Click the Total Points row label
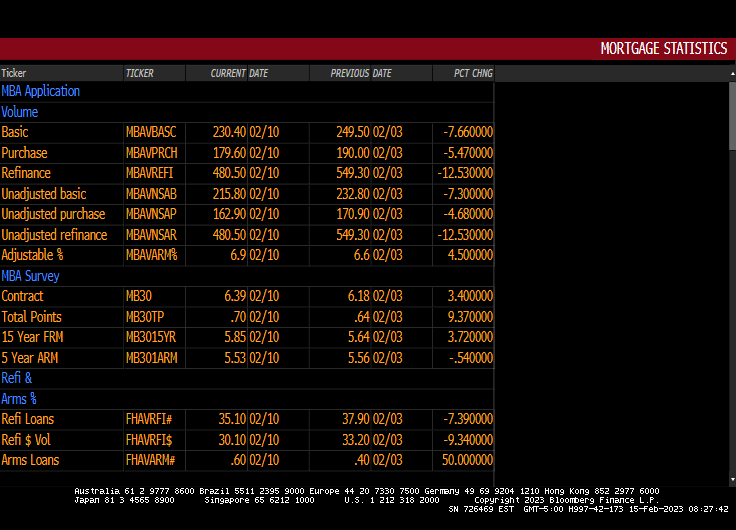This screenshot has height=530, width=736. (31, 317)
